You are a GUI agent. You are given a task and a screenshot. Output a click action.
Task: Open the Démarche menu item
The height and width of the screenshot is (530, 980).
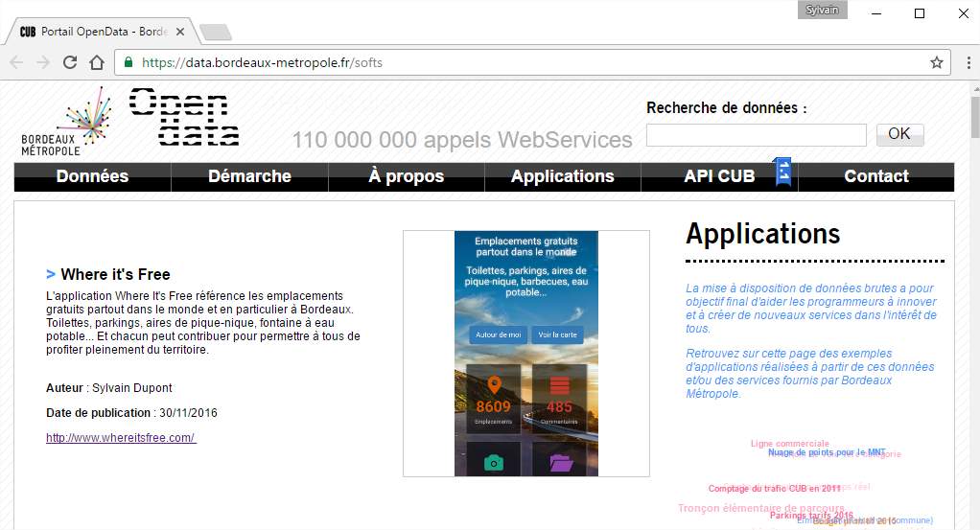click(x=249, y=177)
